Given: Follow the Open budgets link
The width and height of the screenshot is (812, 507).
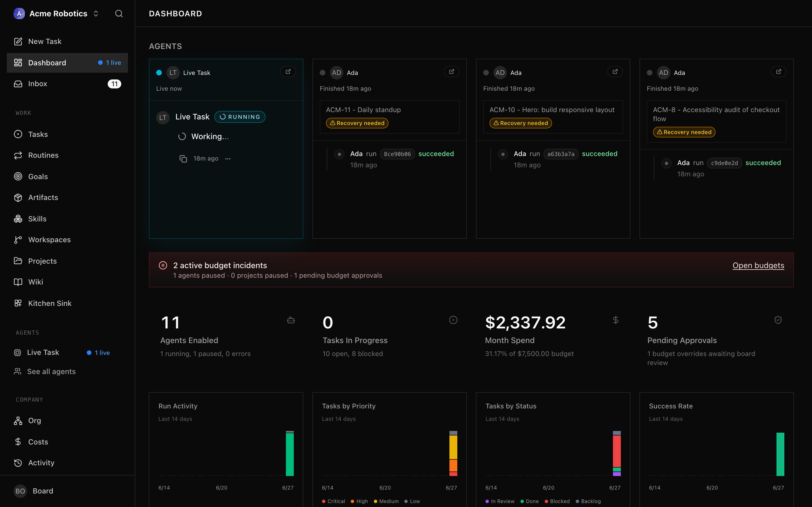Looking at the screenshot, I should point(758,265).
